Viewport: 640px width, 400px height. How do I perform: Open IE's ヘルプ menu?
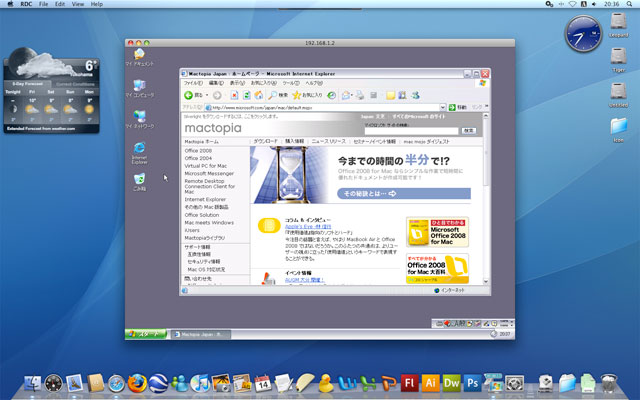coord(314,83)
